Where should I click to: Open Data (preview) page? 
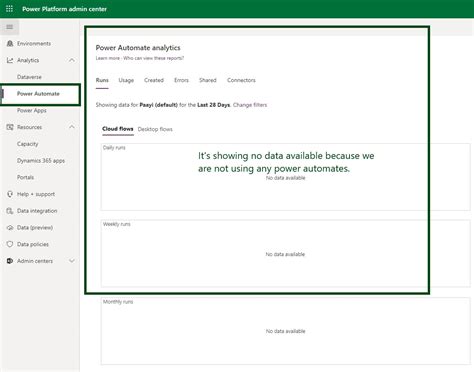[35, 227]
